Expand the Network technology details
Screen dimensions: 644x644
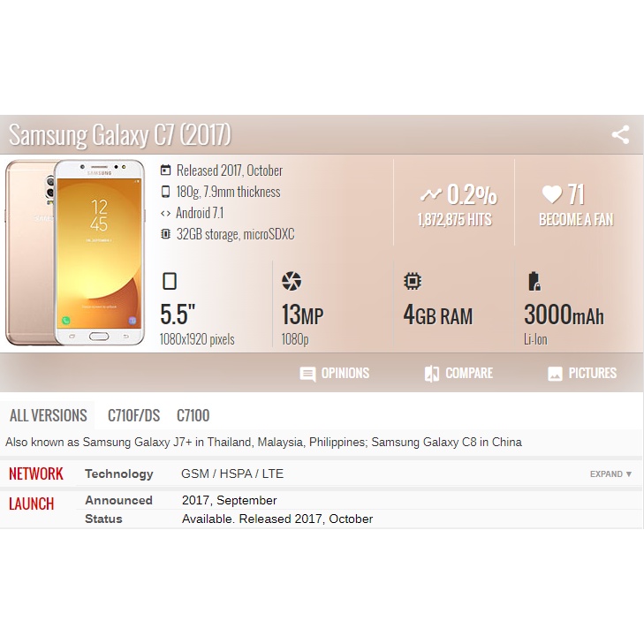(x=610, y=474)
